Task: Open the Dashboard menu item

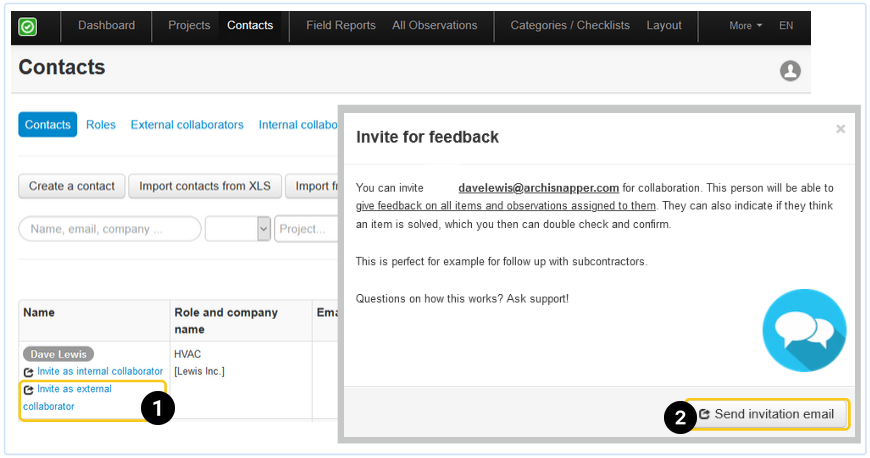Action: [x=106, y=26]
